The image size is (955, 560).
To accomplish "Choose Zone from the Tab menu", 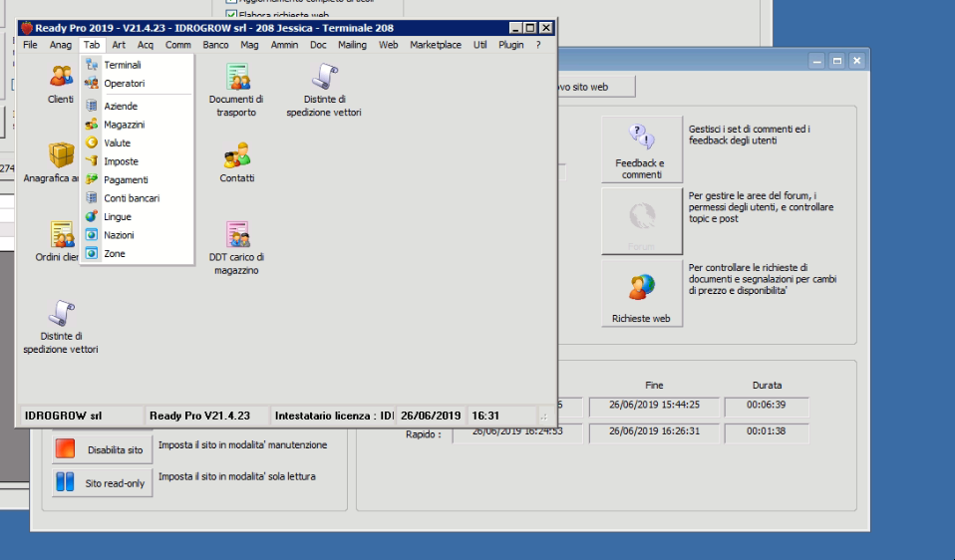I will 137,254.
